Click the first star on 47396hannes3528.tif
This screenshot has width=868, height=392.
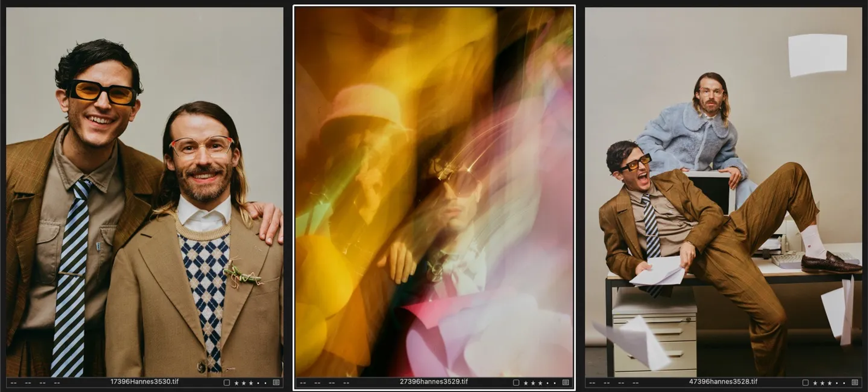[x=815, y=383]
